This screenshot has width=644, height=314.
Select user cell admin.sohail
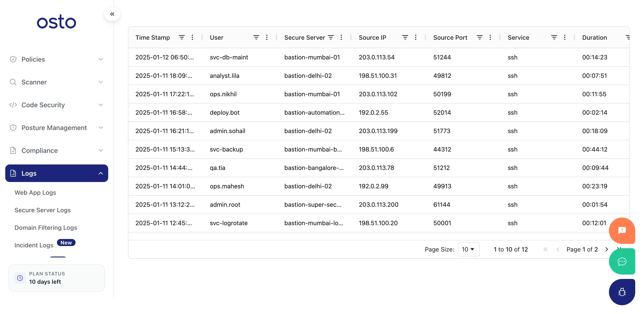coord(228,131)
